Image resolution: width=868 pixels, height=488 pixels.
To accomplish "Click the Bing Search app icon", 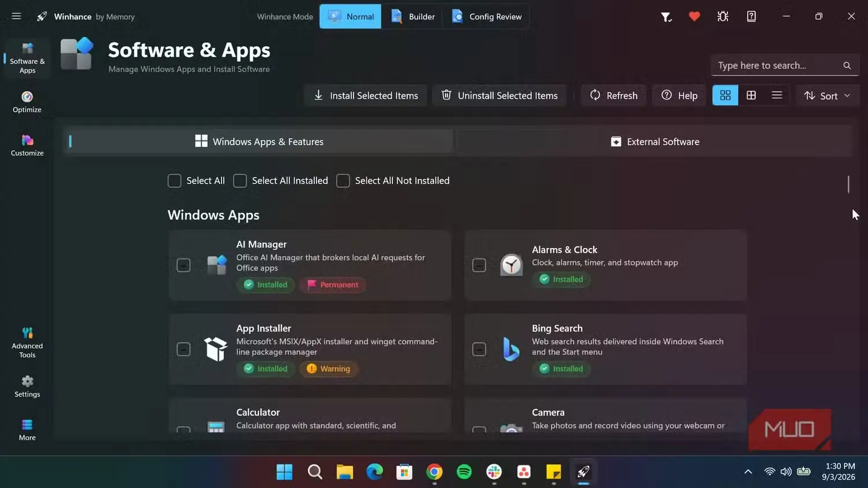I will pyautogui.click(x=510, y=349).
